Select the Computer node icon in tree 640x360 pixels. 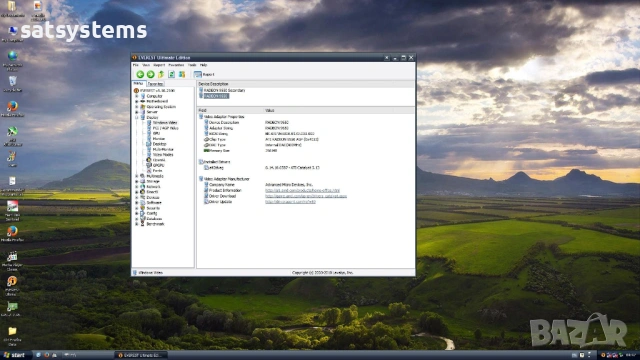[x=142, y=96]
